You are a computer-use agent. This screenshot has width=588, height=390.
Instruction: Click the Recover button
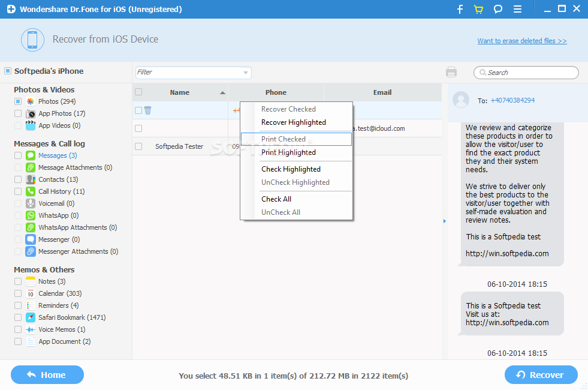tap(541, 374)
